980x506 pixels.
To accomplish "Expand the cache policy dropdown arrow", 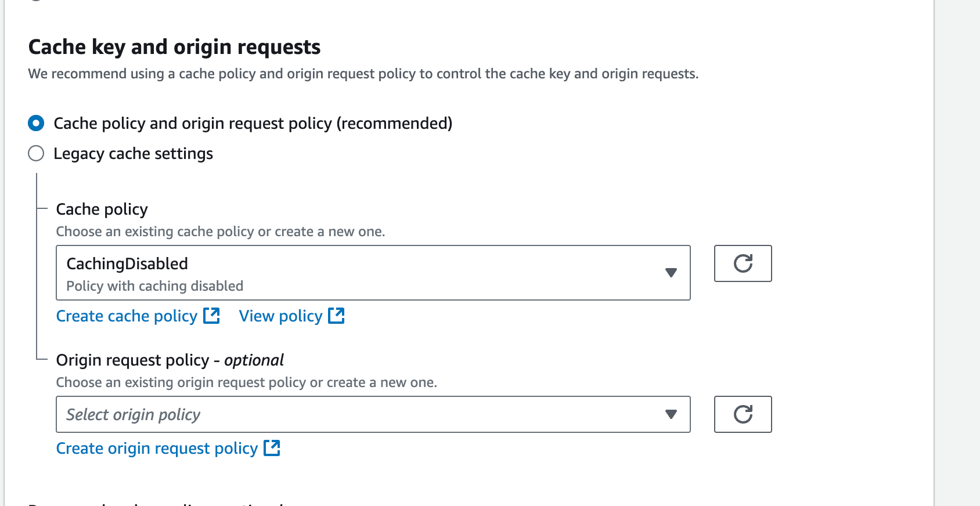I will 671,273.
